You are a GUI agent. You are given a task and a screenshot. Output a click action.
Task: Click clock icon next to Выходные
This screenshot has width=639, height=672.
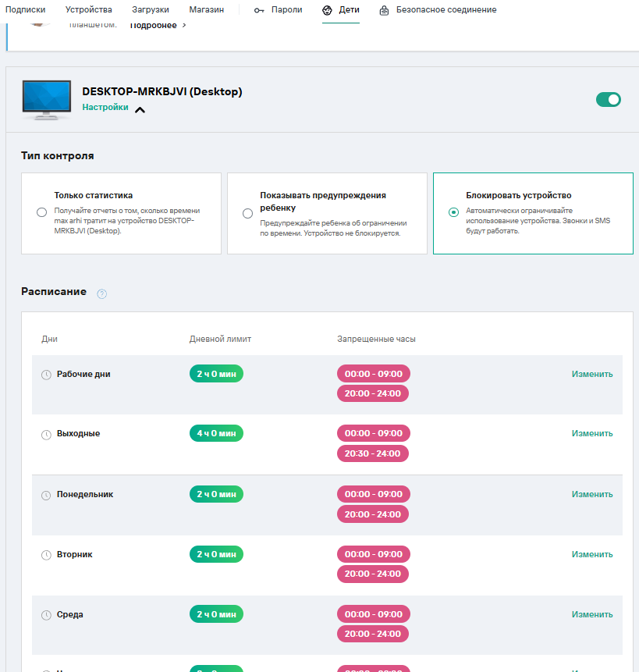tap(46, 435)
